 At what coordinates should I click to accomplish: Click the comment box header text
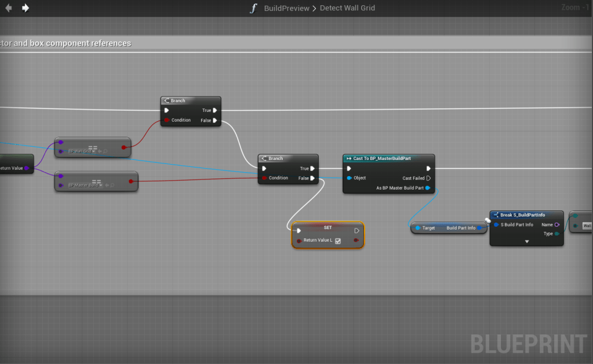(66, 43)
